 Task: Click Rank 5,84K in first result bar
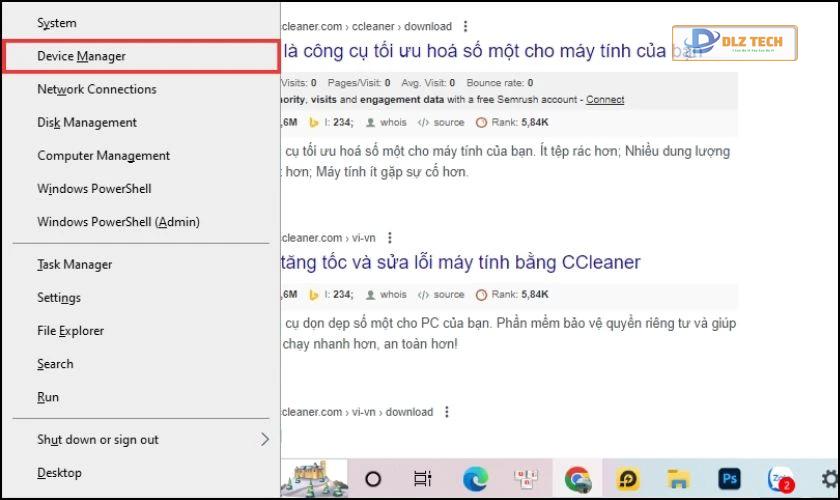[x=512, y=123]
